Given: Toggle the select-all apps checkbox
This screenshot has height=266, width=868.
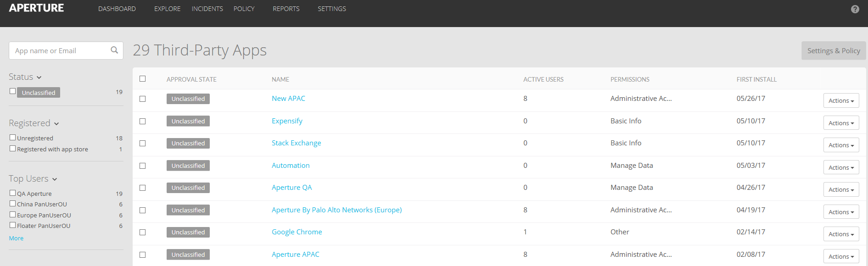Looking at the screenshot, I should [x=143, y=79].
